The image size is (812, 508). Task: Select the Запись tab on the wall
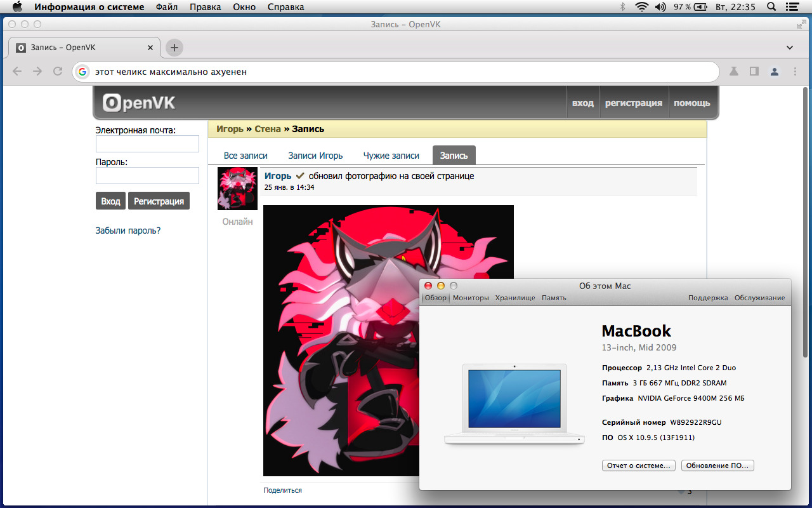[x=454, y=156]
